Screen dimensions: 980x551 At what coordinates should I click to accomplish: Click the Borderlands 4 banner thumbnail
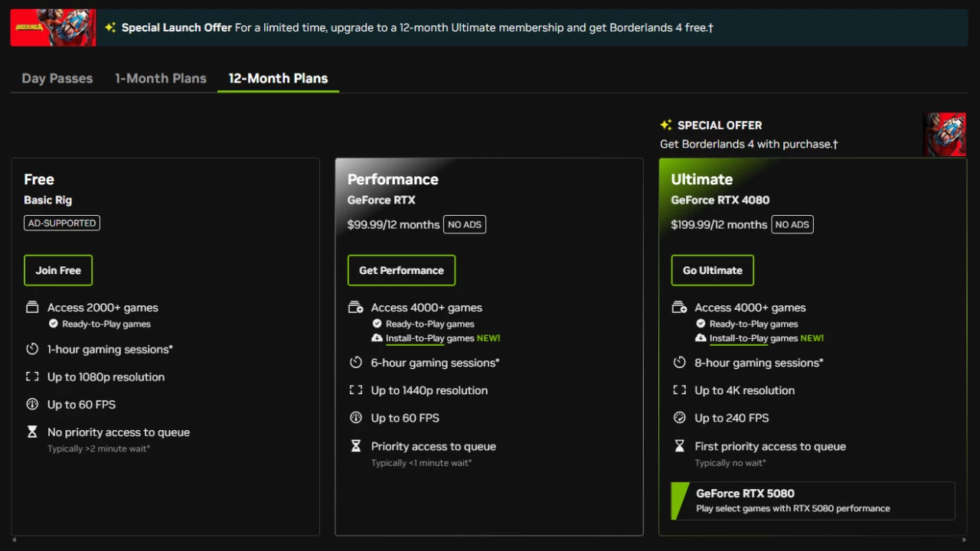(54, 28)
